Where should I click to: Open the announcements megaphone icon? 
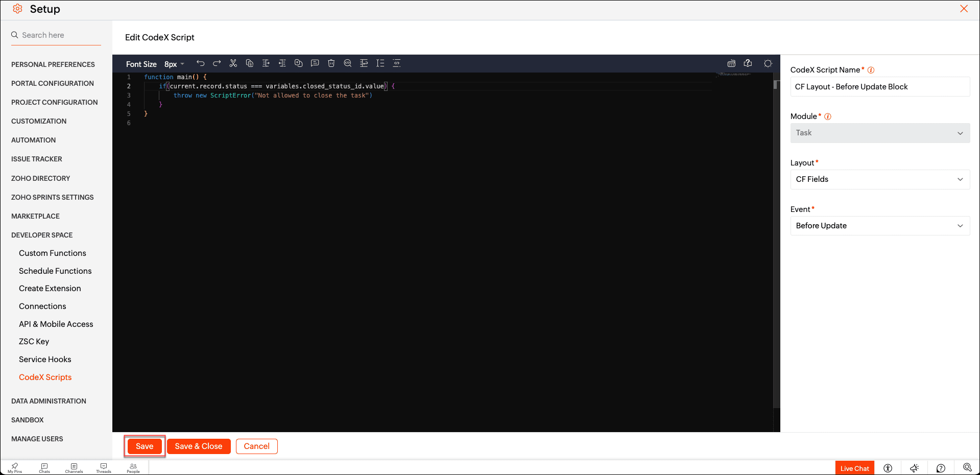(x=915, y=468)
